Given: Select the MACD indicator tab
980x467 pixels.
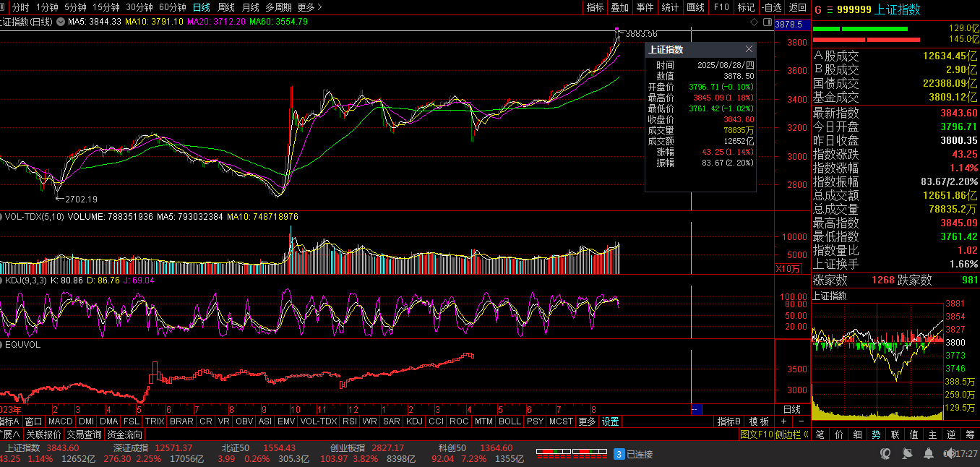Looking at the screenshot, I should click(61, 421).
